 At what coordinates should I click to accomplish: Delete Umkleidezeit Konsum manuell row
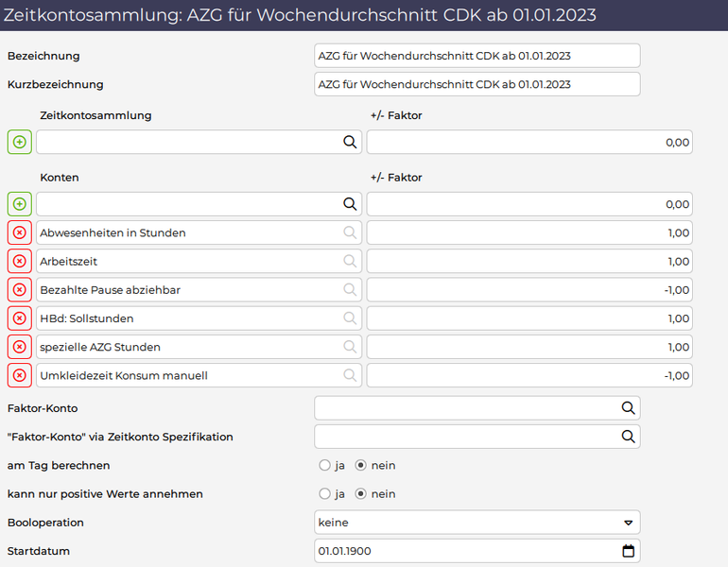click(20, 375)
